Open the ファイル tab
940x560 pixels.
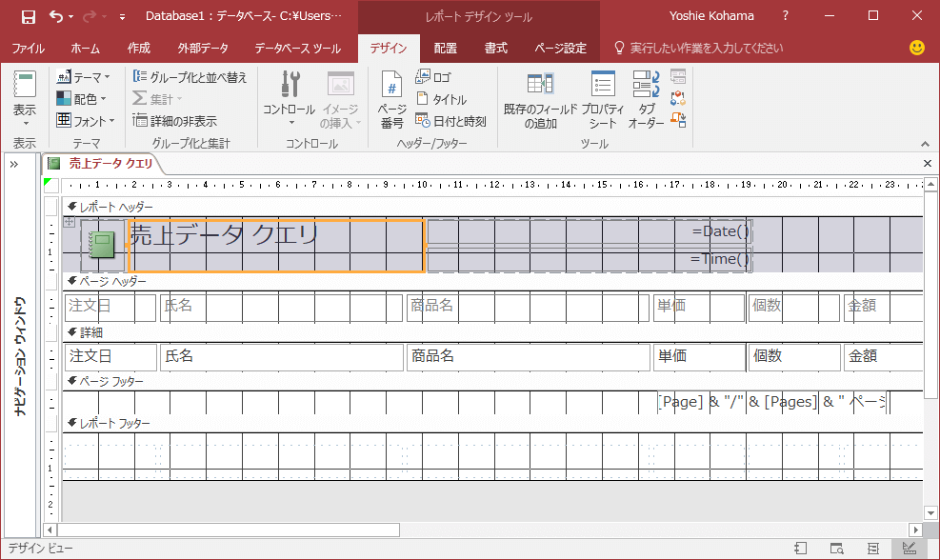pos(28,48)
